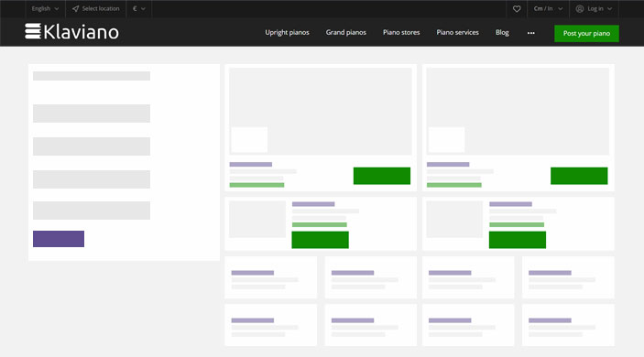This screenshot has height=357, width=644.
Task: Click the user account avatar icon
Action: point(580,8)
